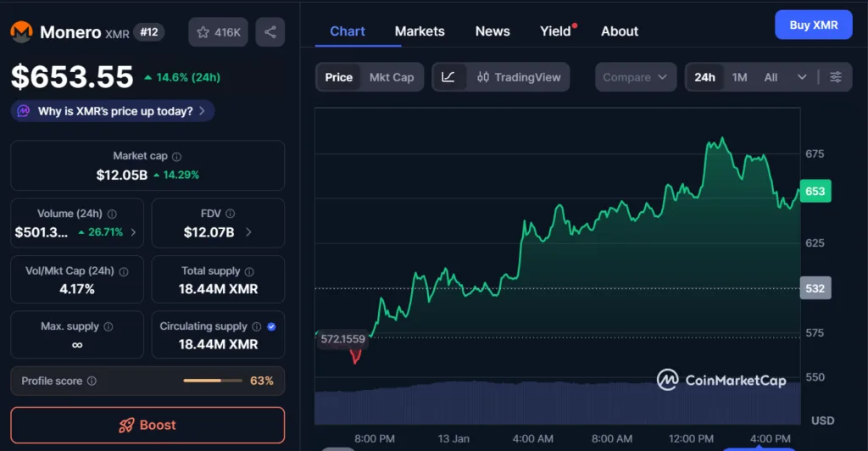Click the $12.07B FDV value
868x451 pixels.
tap(209, 232)
